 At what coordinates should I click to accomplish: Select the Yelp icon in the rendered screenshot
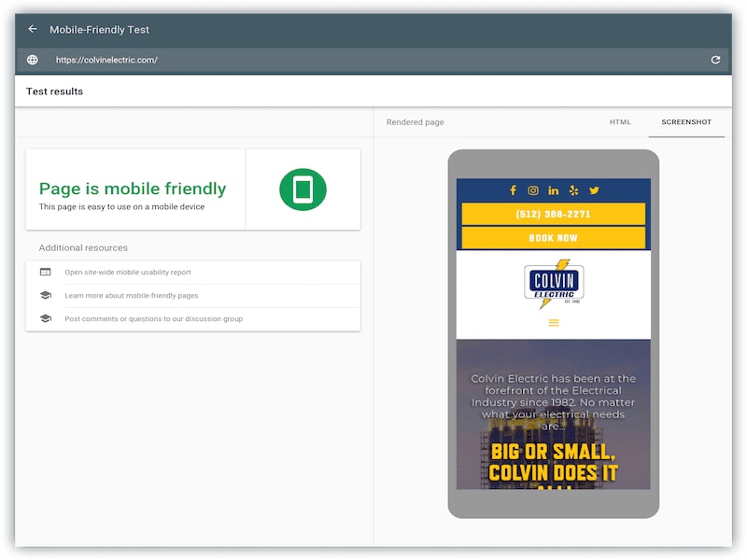click(572, 190)
